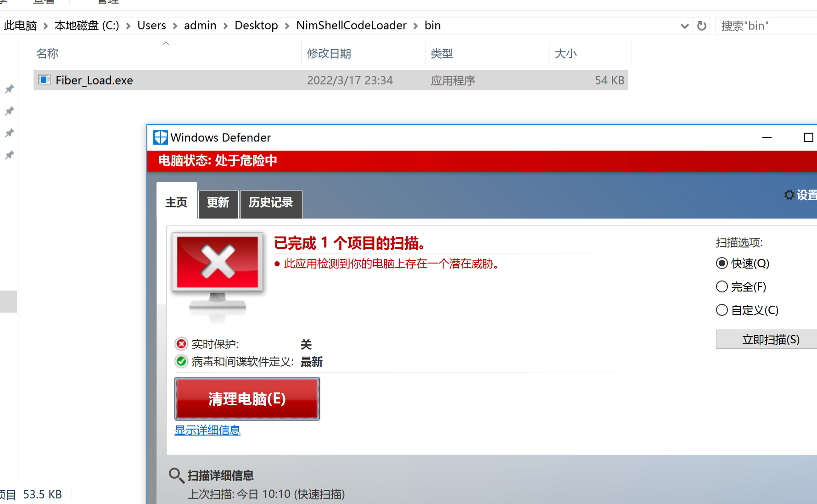
Task: Click the 2022/3/17 23:34 modified date cell
Action: point(350,80)
